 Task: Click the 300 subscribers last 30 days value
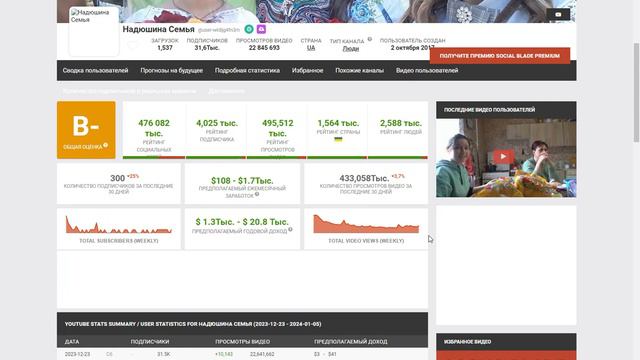pyautogui.click(x=118, y=178)
